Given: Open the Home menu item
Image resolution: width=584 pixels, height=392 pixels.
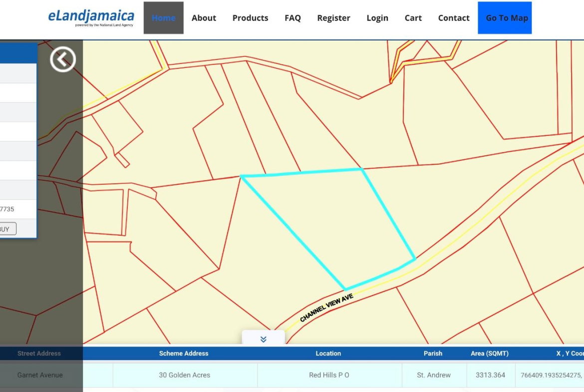Looking at the screenshot, I should tap(163, 18).
